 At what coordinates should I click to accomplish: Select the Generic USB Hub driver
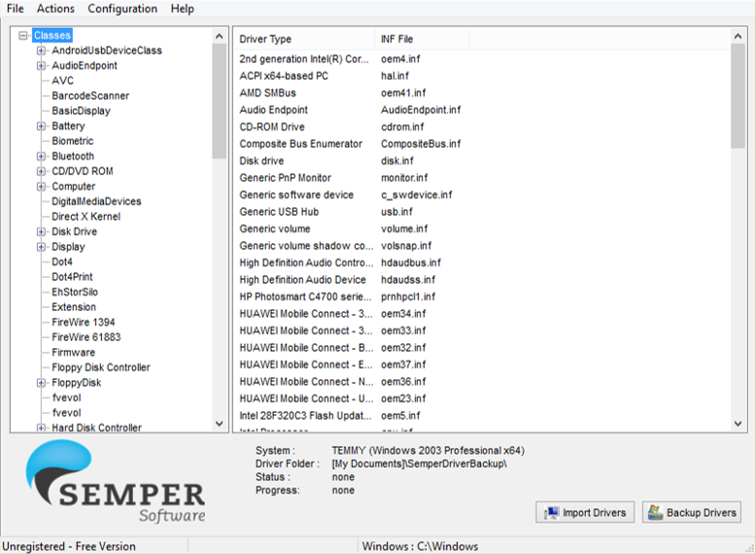(279, 212)
